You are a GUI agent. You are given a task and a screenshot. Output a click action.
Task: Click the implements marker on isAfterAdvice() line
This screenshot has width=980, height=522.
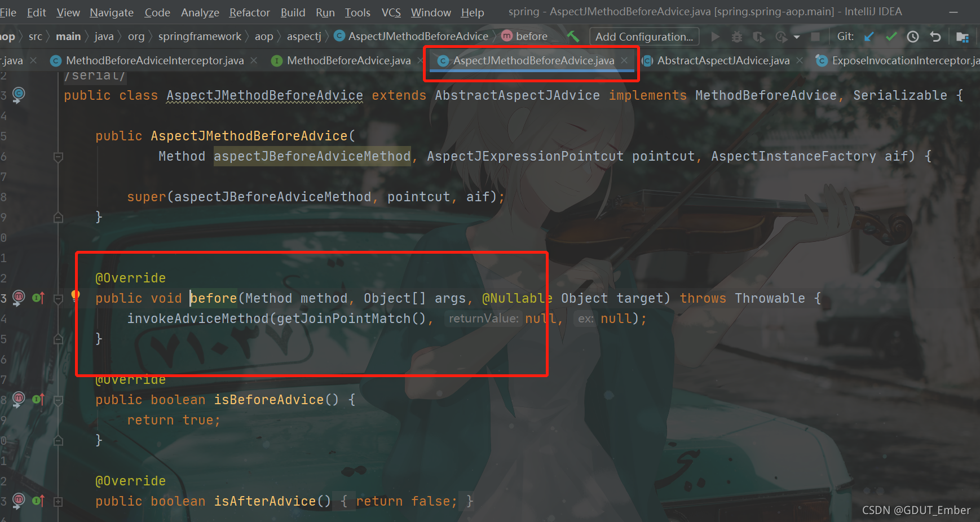pos(38,501)
